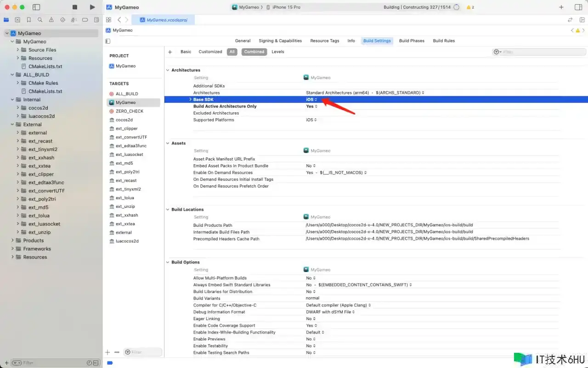Click the build settings filter search field
The height and width of the screenshot is (368, 588).
coord(528,52)
